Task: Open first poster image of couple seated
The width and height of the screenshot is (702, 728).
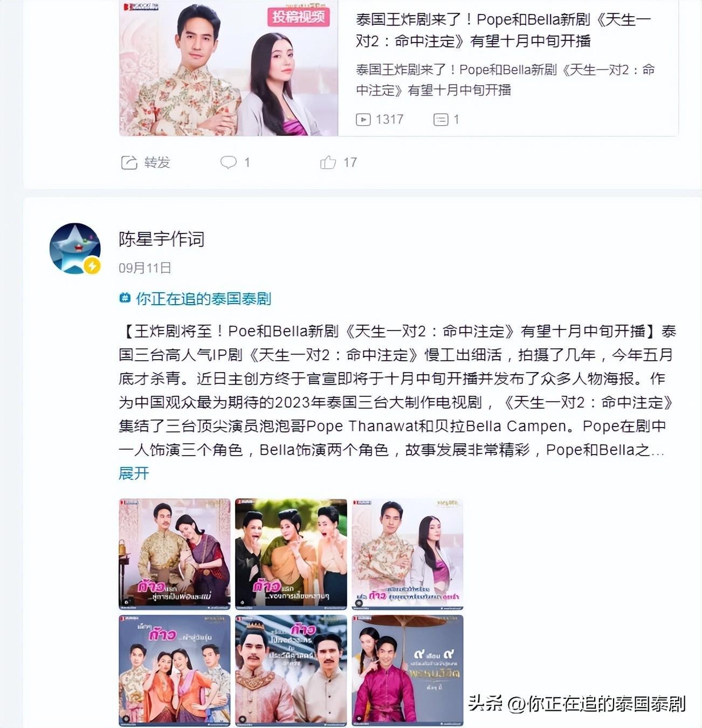Action: click(x=175, y=554)
